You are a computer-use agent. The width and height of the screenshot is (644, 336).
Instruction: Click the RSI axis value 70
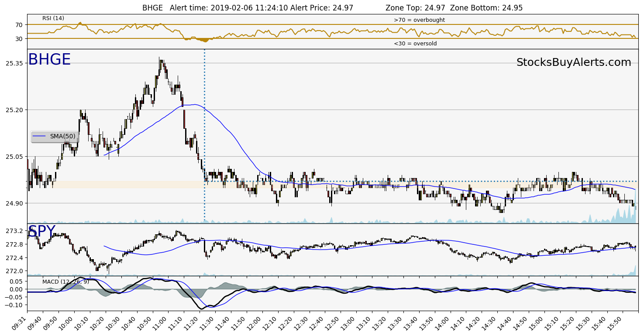click(19, 25)
